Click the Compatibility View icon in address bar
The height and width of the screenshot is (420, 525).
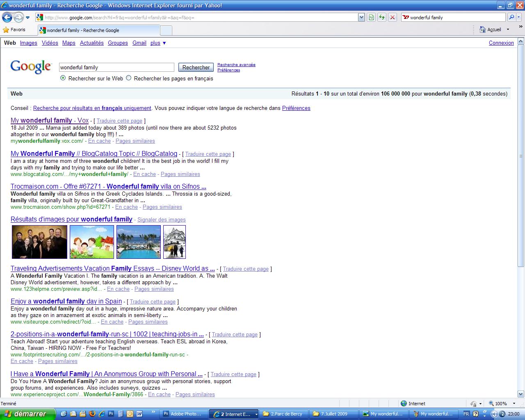tap(371, 17)
